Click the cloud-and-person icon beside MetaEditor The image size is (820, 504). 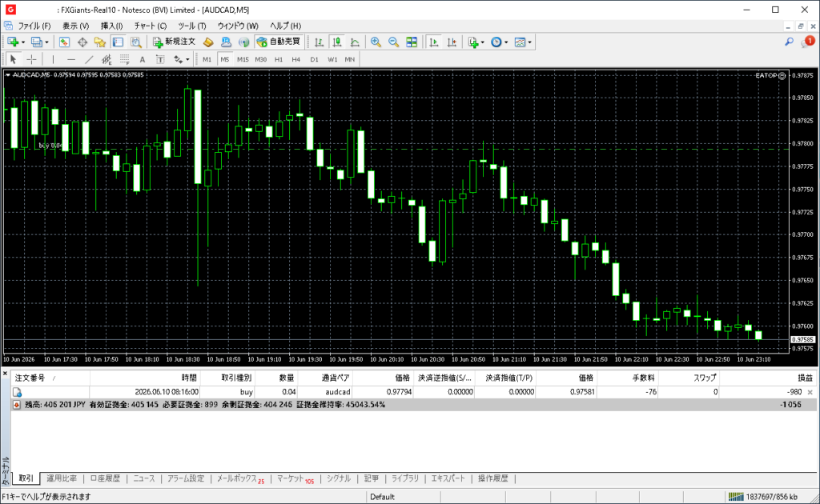point(226,42)
